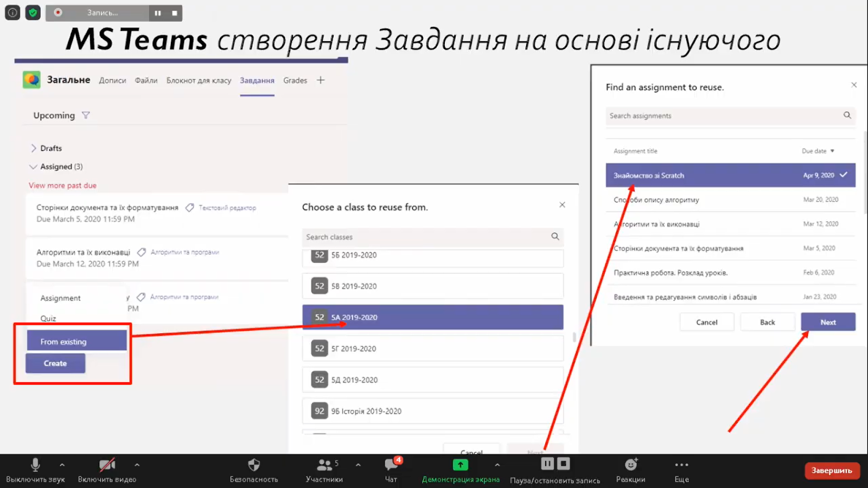This screenshot has width=868, height=488.
Task: Stop recording in the top recording bar
Action: tap(174, 13)
